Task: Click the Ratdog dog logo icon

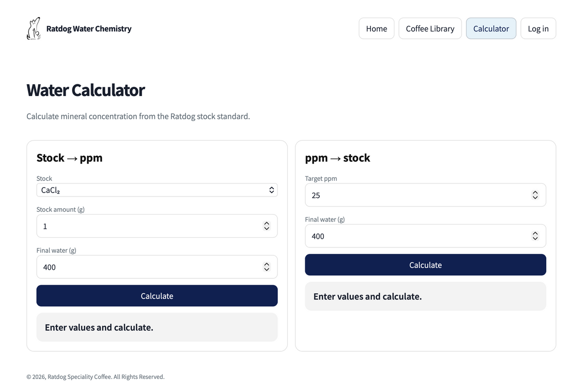Action: [x=33, y=28]
